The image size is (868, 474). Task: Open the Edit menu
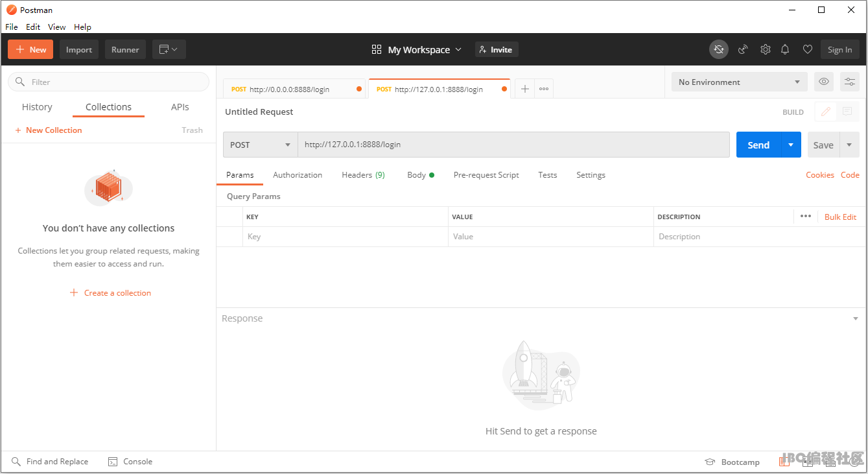(33, 27)
